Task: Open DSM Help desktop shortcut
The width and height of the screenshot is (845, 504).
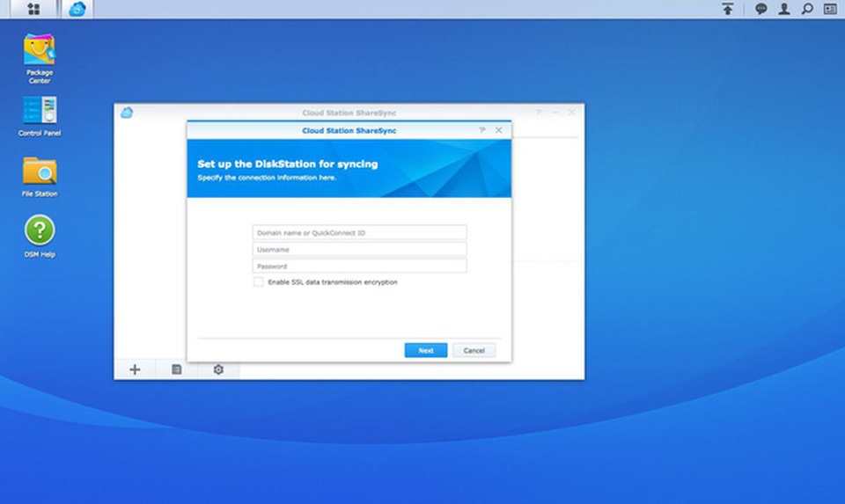Action: 40,237
